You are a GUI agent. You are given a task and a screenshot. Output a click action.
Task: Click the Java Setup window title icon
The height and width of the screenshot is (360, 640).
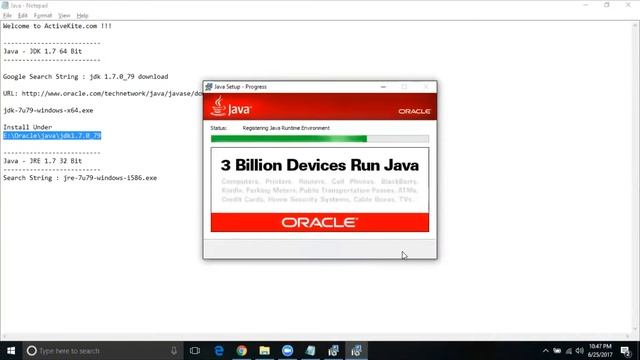point(209,87)
